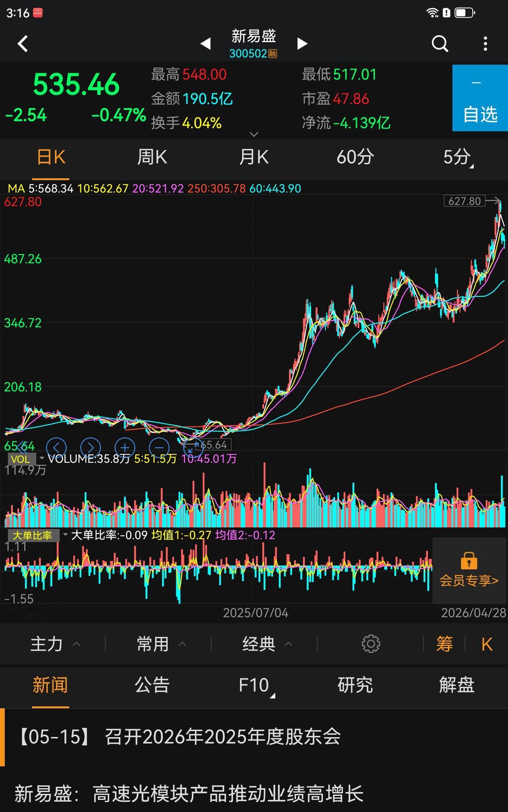Expand the 主力 indicator menu

coord(56,644)
